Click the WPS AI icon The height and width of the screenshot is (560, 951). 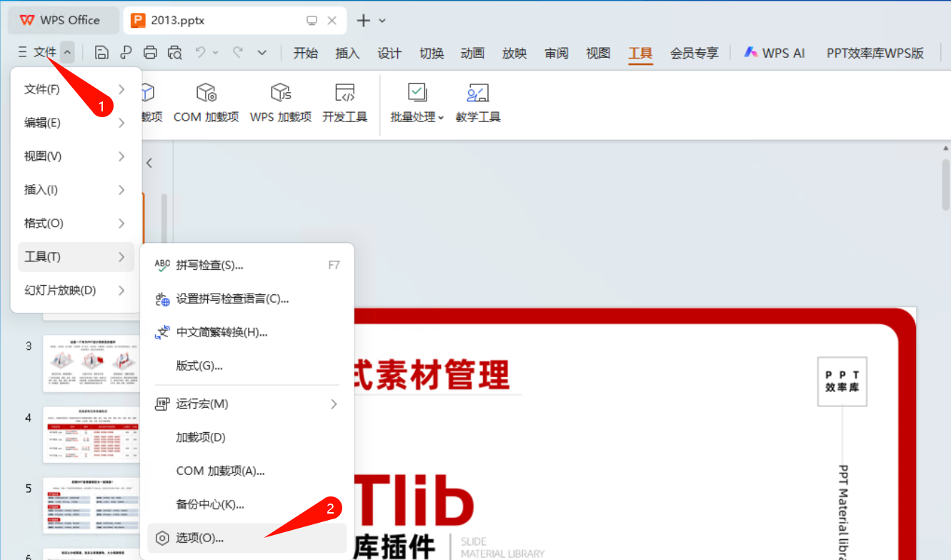tap(750, 52)
